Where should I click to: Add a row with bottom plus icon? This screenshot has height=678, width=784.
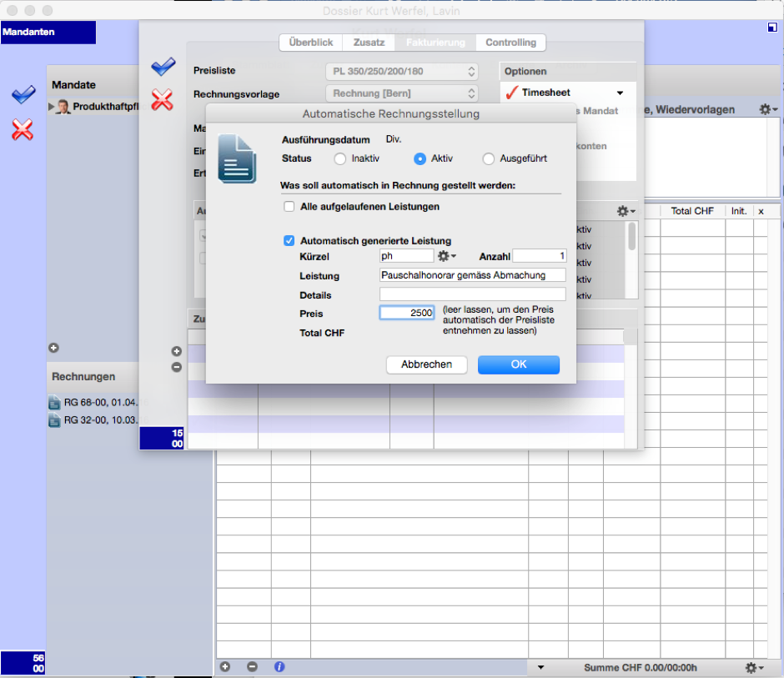click(x=225, y=666)
